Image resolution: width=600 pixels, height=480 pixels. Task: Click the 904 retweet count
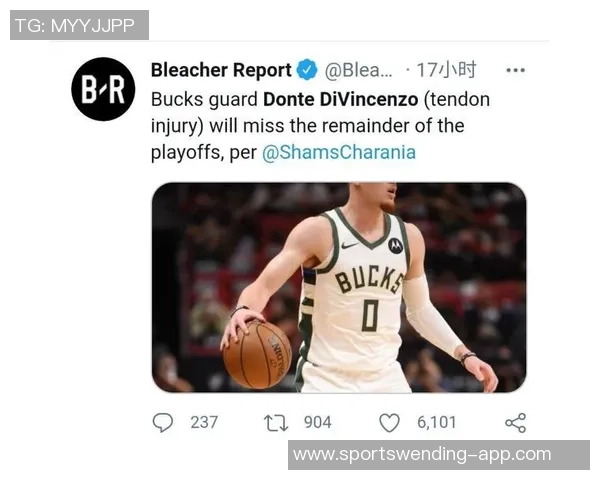pyautogui.click(x=318, y=423)
